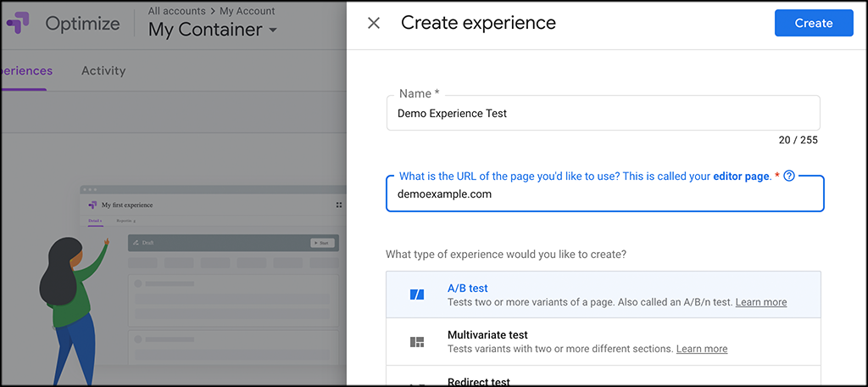Screen dimensions: 868x387
Task: Click the Create experience heading
Action: [478, 23]
